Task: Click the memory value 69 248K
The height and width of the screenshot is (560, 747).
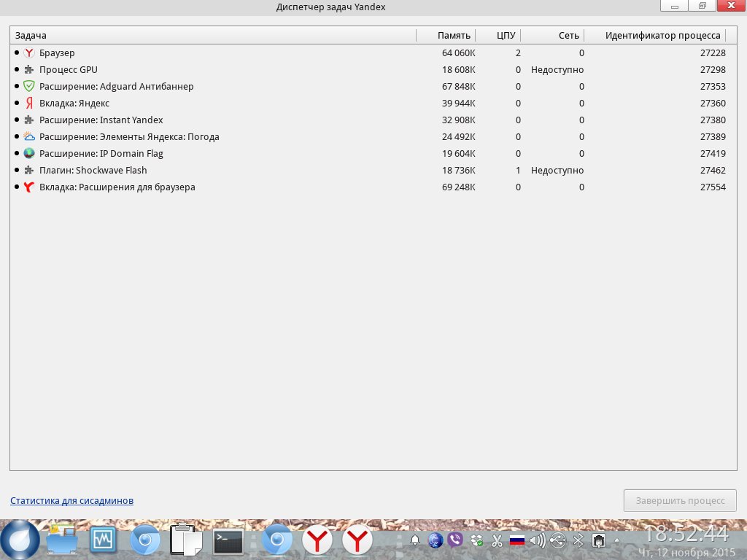Action: [x=458, y=187]
